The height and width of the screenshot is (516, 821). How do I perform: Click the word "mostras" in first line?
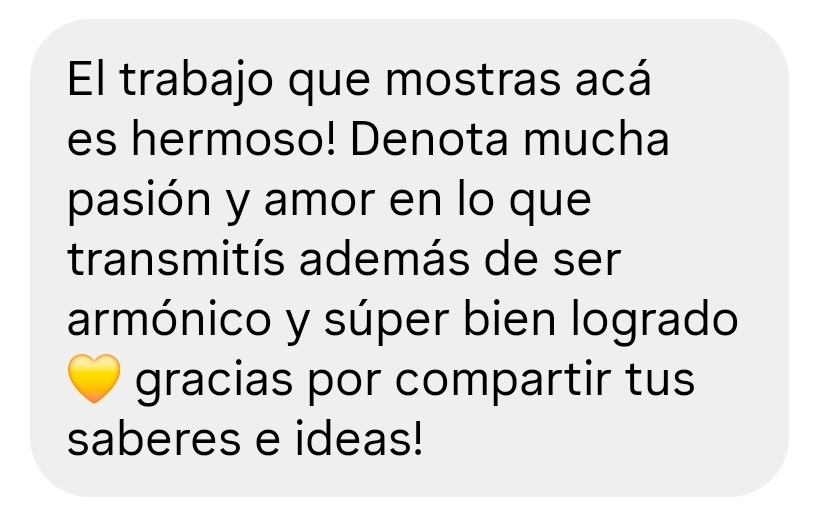coord(473,81)
